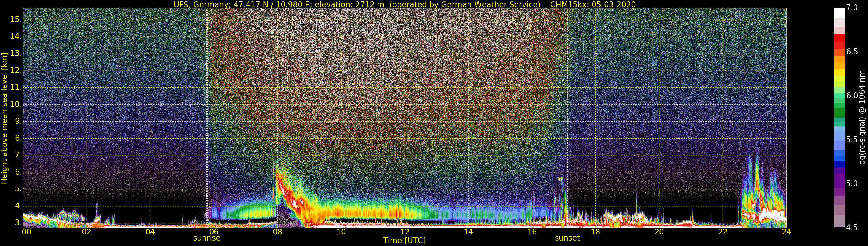
Task: Click the time axis tick '08'
Action: [277, 232]
